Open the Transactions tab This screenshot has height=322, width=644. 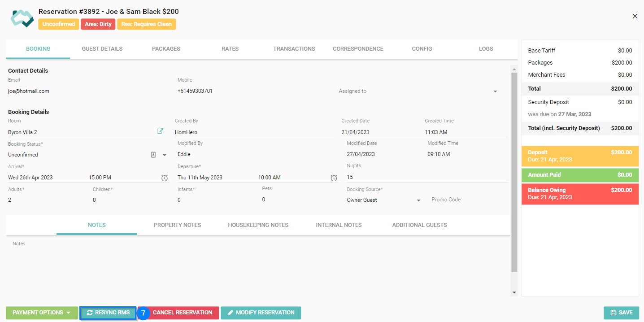click(294, 49)
